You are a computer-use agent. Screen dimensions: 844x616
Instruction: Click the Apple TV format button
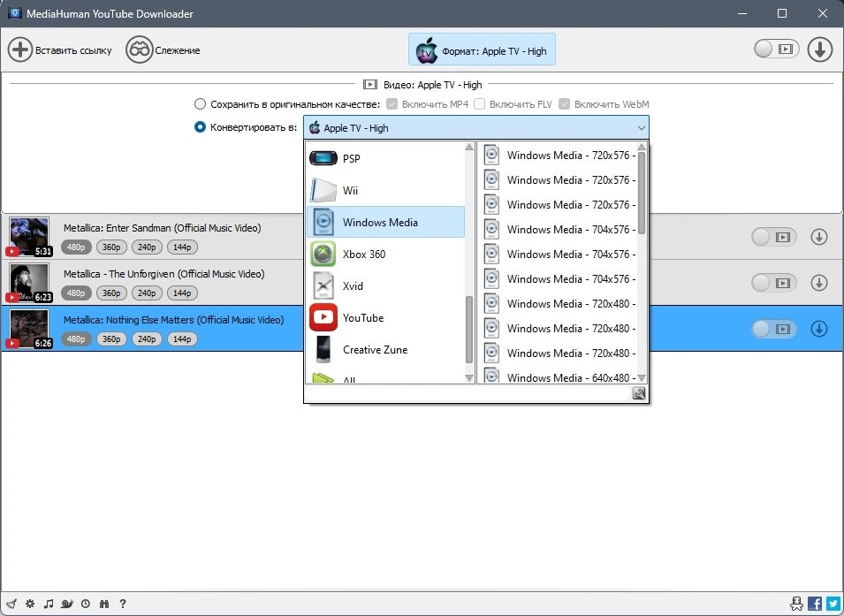point(482,50)
